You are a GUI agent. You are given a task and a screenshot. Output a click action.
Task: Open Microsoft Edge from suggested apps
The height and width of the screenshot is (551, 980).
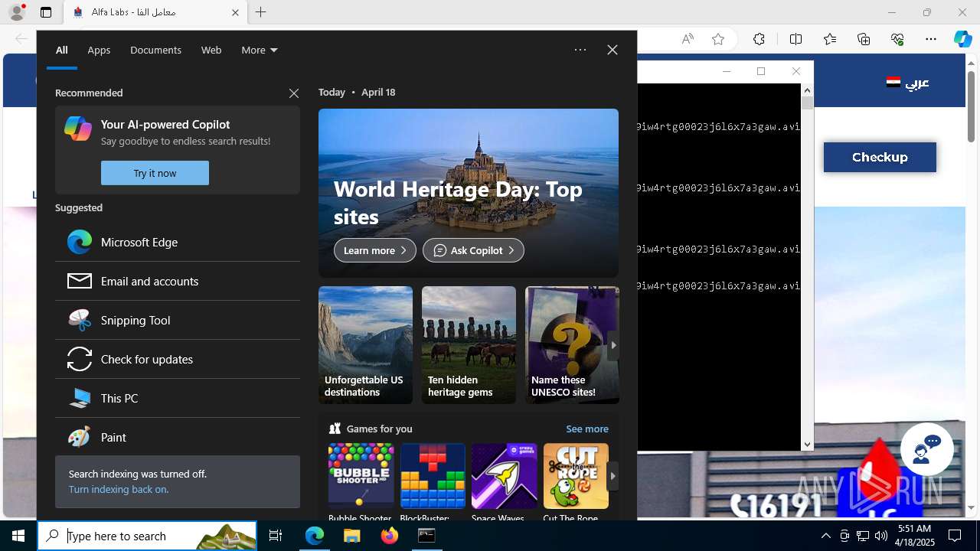178,242
